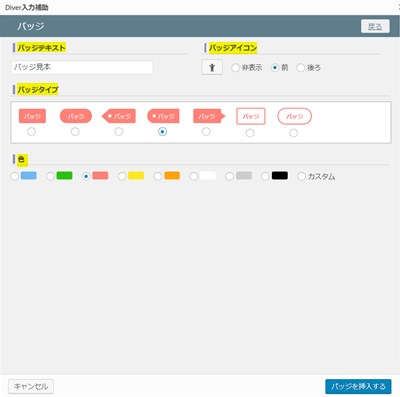This screenshot has height=397, width=400.
Task: Select the blue color swatch
Action: (15, 176)
